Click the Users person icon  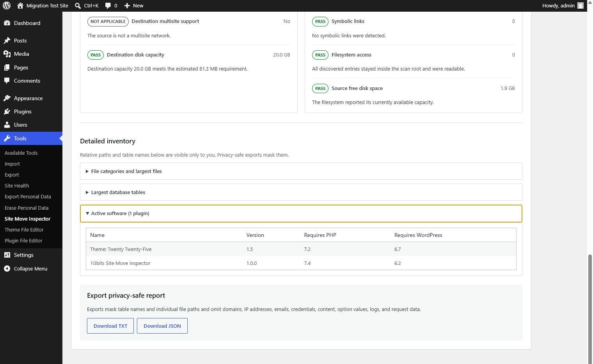click(7, 125)
